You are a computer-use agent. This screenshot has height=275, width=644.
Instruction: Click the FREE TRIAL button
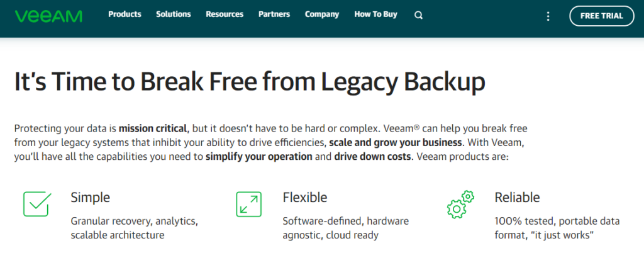tap(602, 16)
